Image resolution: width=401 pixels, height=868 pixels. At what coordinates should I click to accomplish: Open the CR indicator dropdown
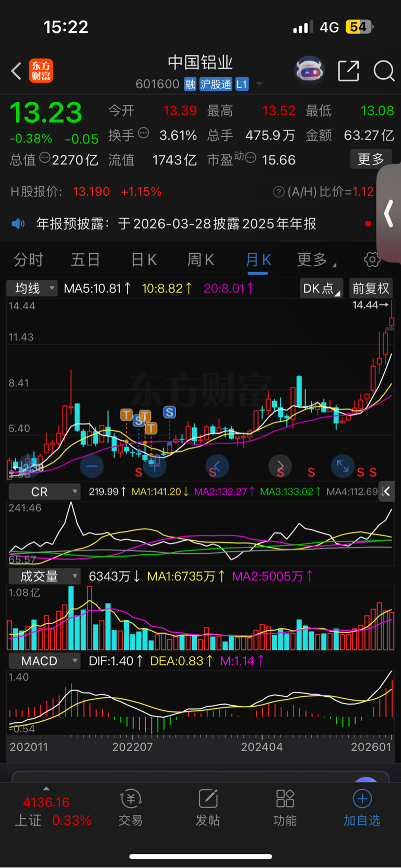(44, 492)
